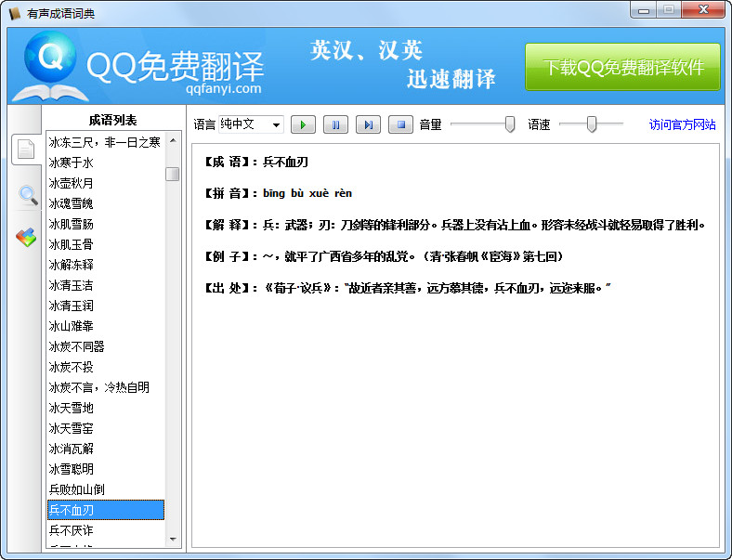Select 冰魂雪魄 in the idiom list
The height and width of the screenshot is (560, 732).
click(106, 203)
